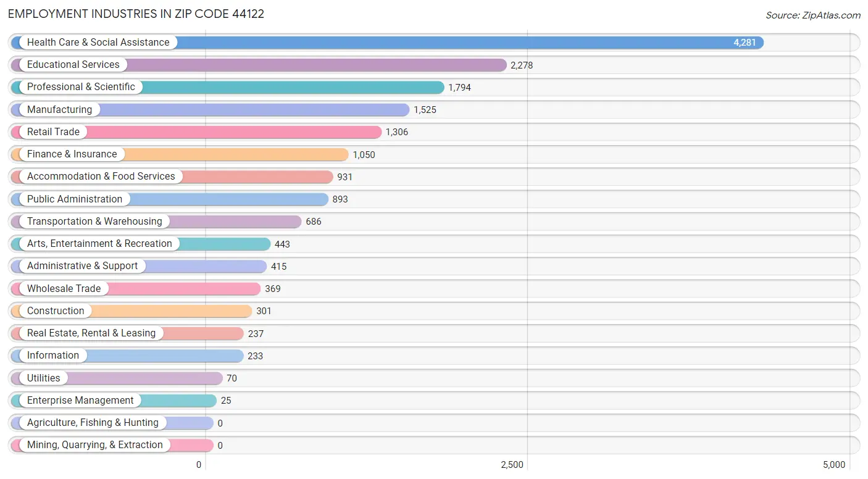Click Accommodation & Food Services label

tap(101, 177)
